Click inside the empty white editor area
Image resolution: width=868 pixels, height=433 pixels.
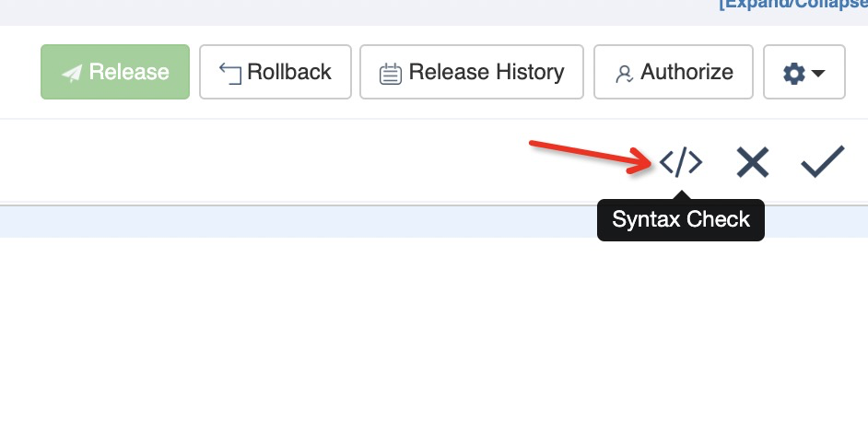[x=434, y=335]
